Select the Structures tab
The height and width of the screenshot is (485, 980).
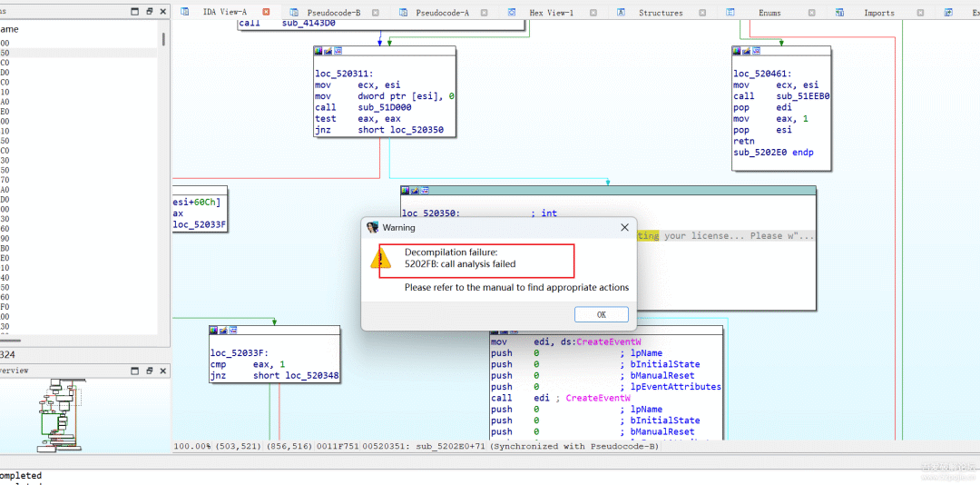[x=660, y=13]
